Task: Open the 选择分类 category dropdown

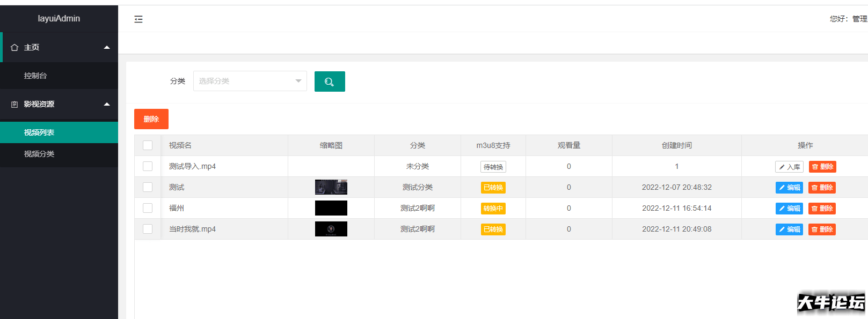Action: (x=250, y=81)
